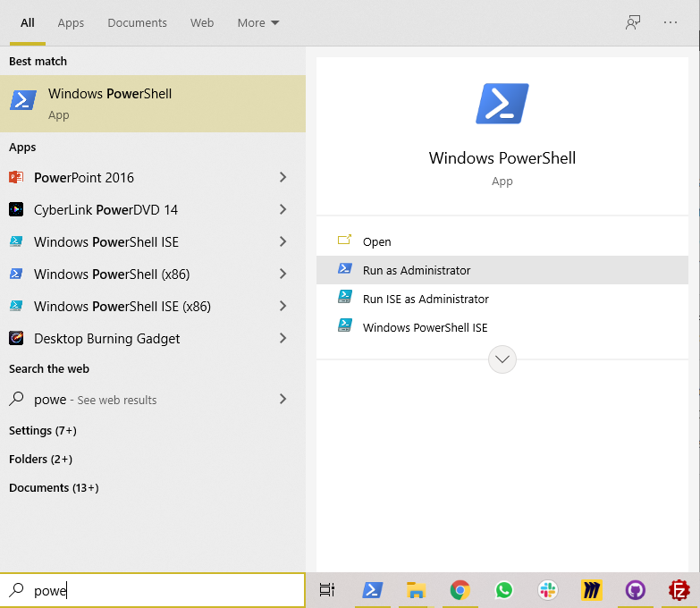This screenshot has height=608, width=700.
Task: Expand CyberLink PowerDVD 14 options arrow
Action: 283,209
